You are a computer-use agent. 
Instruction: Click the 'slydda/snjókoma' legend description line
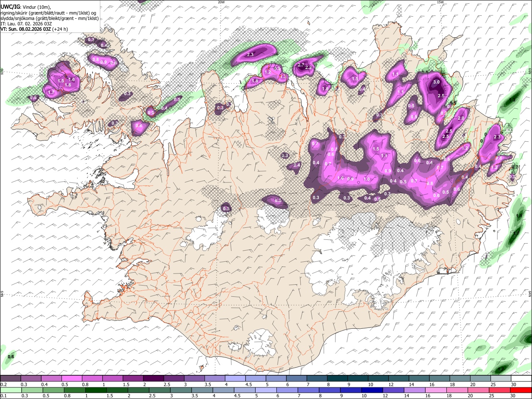click(x=49, y=18)
